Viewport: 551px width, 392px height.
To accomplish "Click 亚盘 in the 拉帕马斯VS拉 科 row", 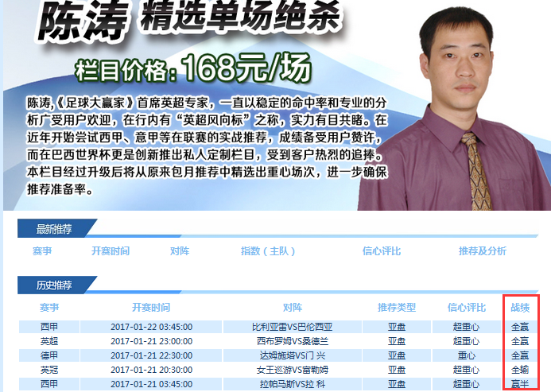I will pyautogui.click(x=397, y=384).
